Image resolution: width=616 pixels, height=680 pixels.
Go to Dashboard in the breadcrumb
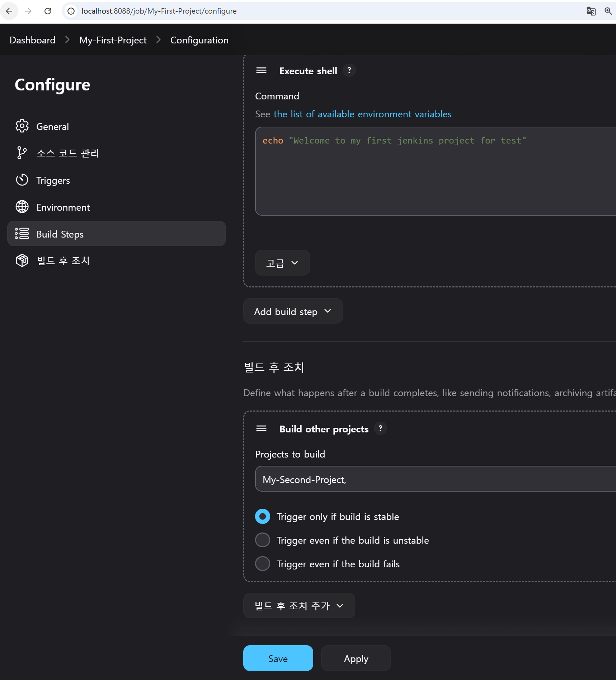tap(33, 40)
